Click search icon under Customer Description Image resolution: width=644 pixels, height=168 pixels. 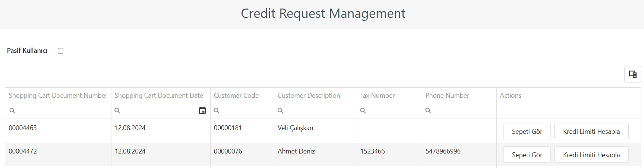(x=281, y=111)
